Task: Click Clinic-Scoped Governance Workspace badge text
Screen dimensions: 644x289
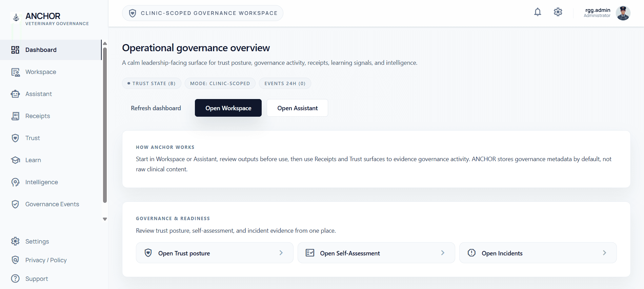Action: [209, 13]
